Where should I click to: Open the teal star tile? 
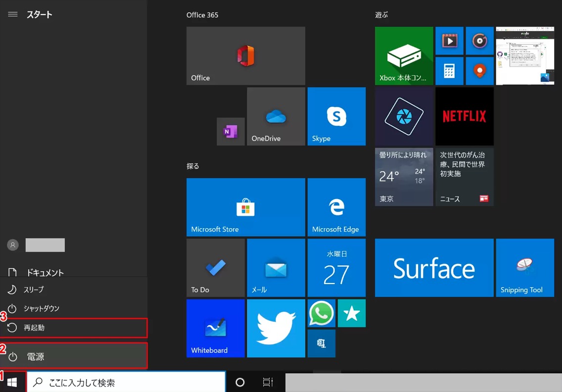352,313
